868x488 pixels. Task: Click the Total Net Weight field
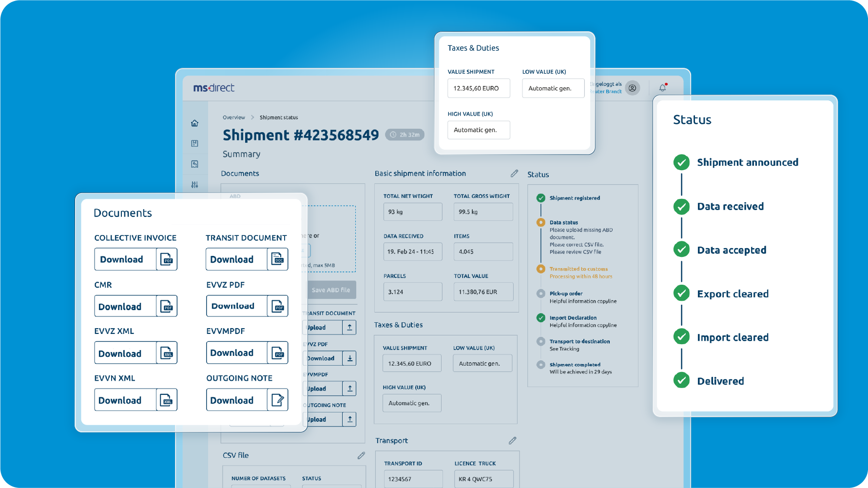click(413, 212)
